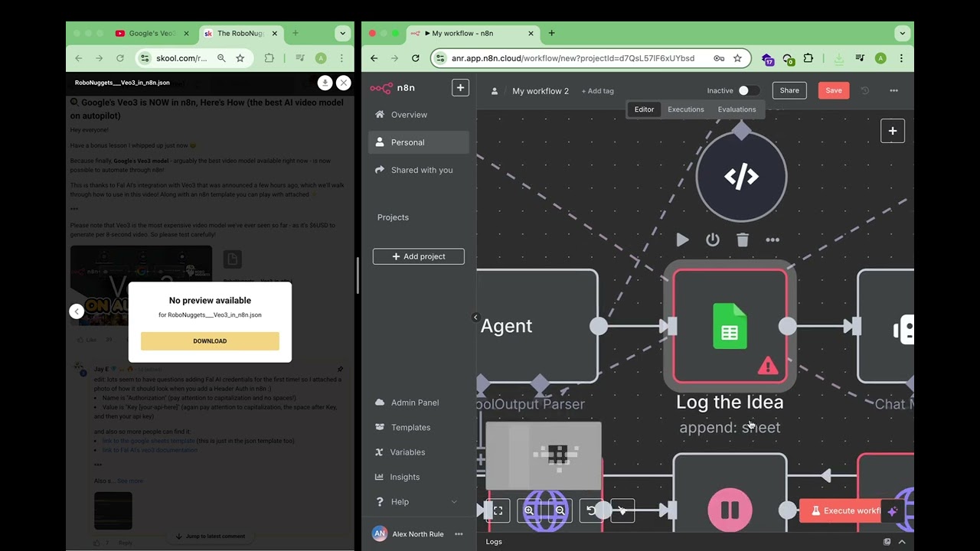
Task: Go back in n8n browser window
Action: coord(374,58)
